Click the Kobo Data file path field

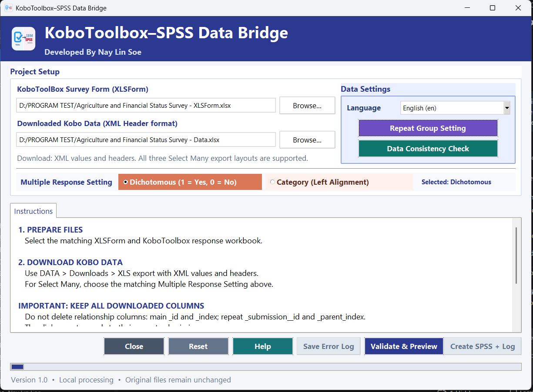146,140
